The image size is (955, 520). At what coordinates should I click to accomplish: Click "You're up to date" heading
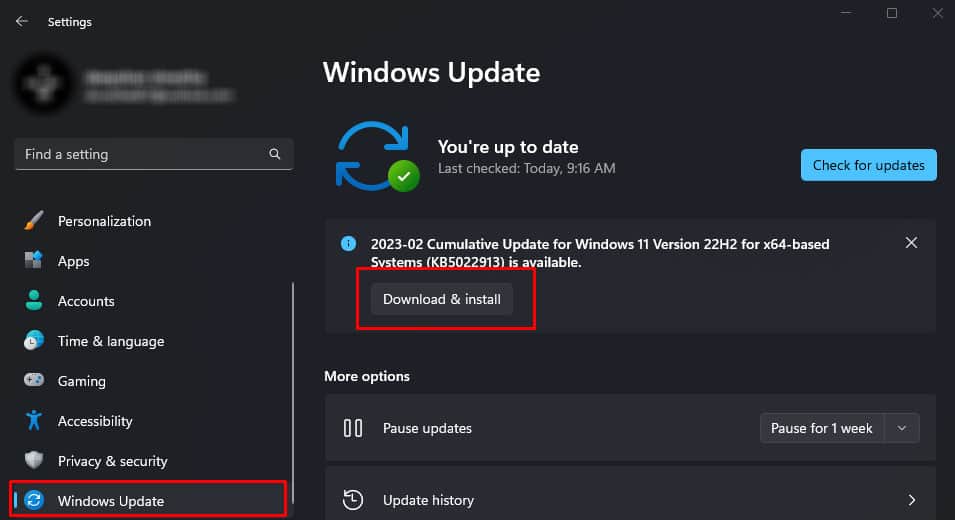[x=508, y=147]
